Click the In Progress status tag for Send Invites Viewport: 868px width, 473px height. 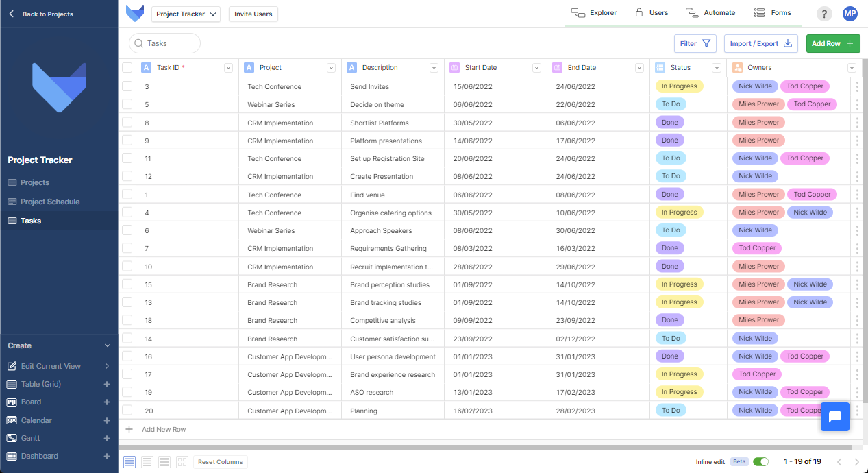[679, 86]
